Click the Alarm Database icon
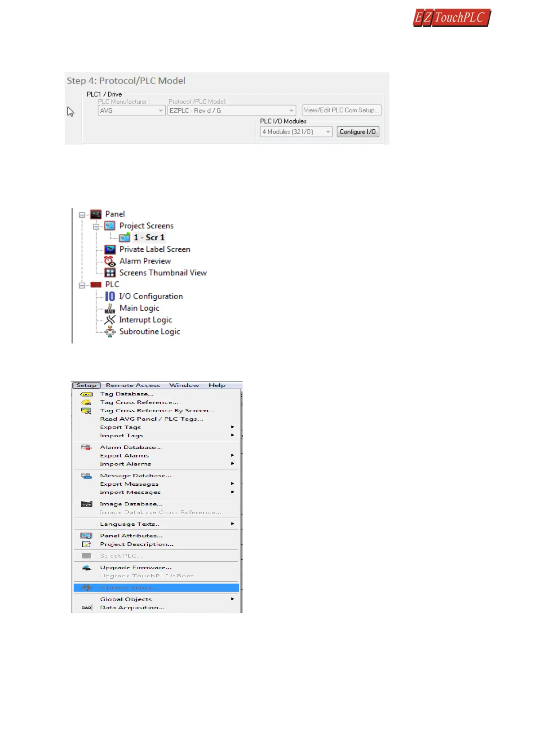Viewport: 535px width, 756px height. [x=86, y=447]
